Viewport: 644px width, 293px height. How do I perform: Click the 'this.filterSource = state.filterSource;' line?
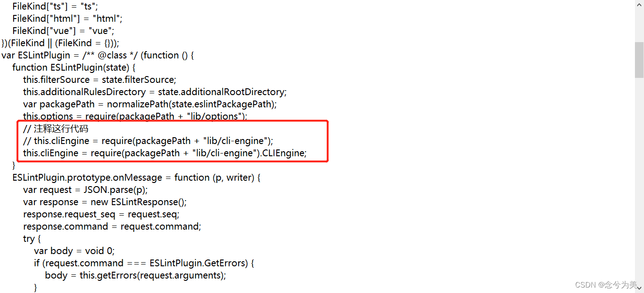[100, 80]
